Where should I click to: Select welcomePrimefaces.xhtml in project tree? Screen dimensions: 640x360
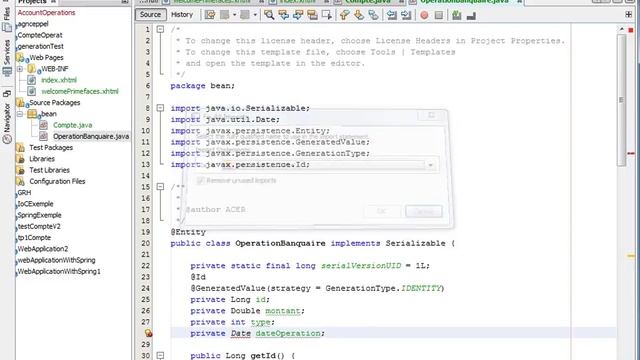(80, 91)
